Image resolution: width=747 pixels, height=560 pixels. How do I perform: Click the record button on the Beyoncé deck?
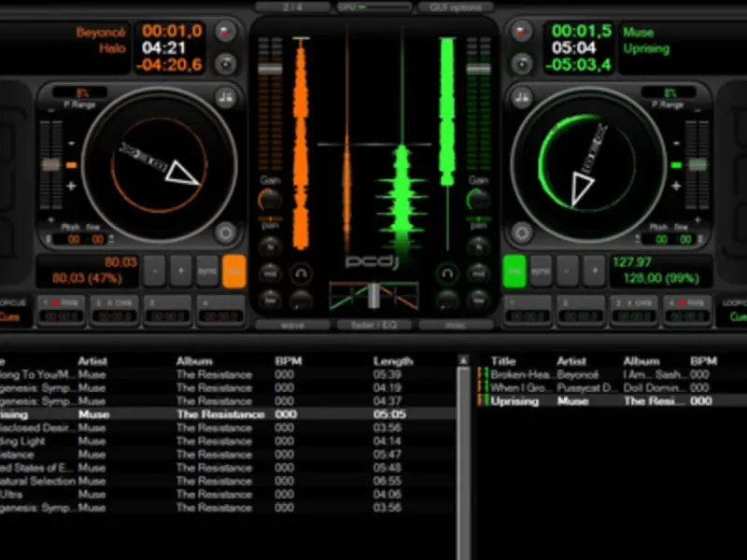(x=225, y=33)
